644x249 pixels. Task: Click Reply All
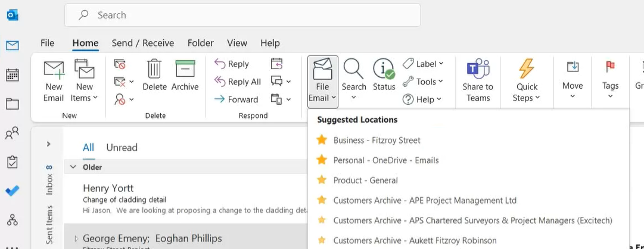point(237,82)
